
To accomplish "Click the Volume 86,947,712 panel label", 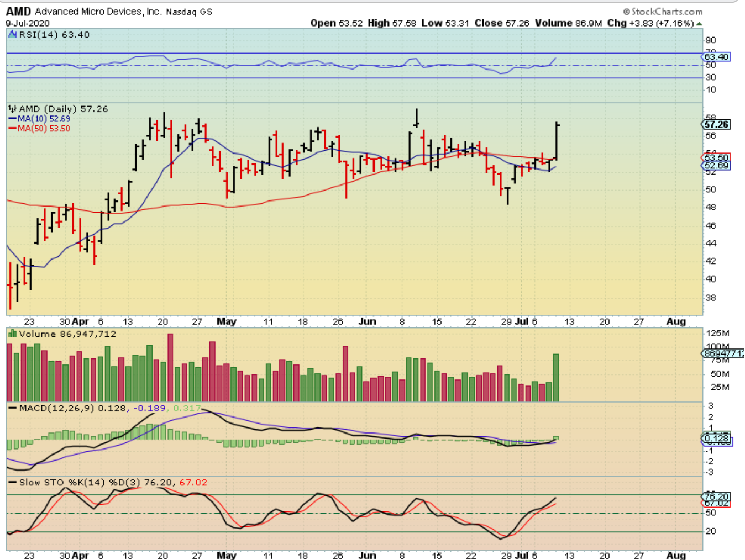I will click(x=67, y=334).
